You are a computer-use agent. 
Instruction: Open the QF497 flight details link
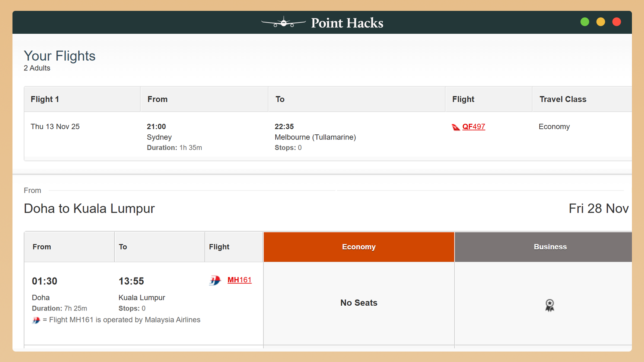(x=473, y=127)
